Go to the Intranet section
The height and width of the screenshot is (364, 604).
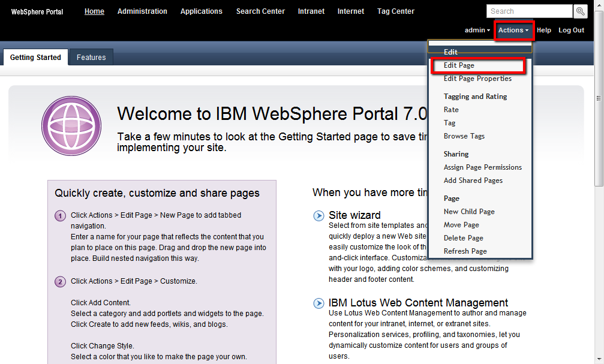coord(311,11)
